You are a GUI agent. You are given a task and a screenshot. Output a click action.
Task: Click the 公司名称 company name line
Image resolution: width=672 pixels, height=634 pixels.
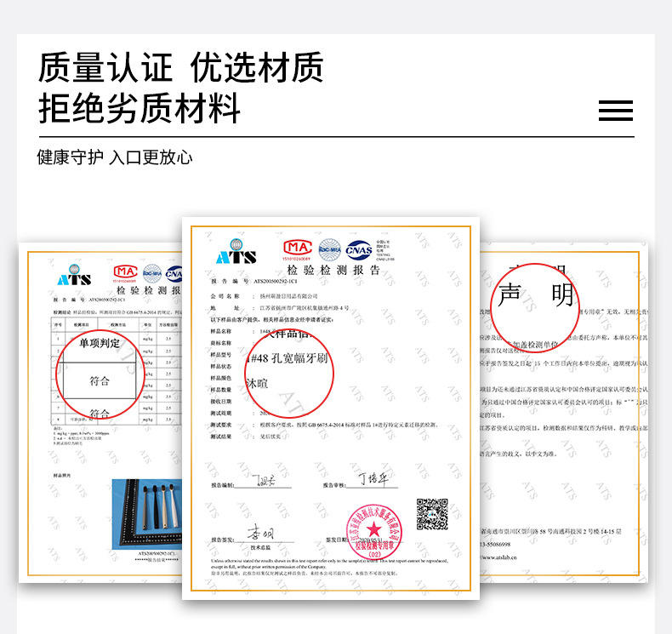[x=264, y=296]
